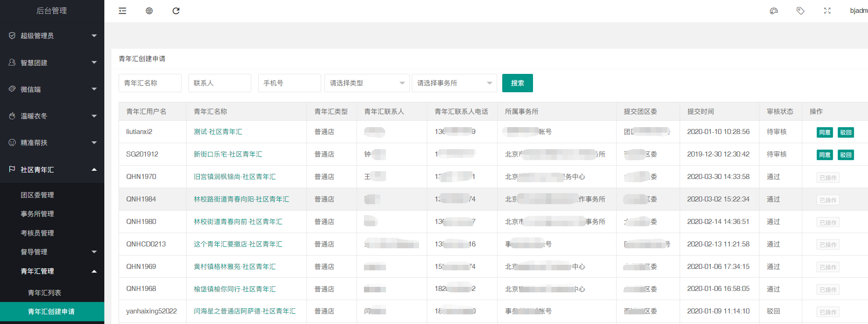This screenshot has height=324, width=868.
Task: Open link 闫海星之普通店阿萨德·社区青年汇
Action: coord(244,311)
